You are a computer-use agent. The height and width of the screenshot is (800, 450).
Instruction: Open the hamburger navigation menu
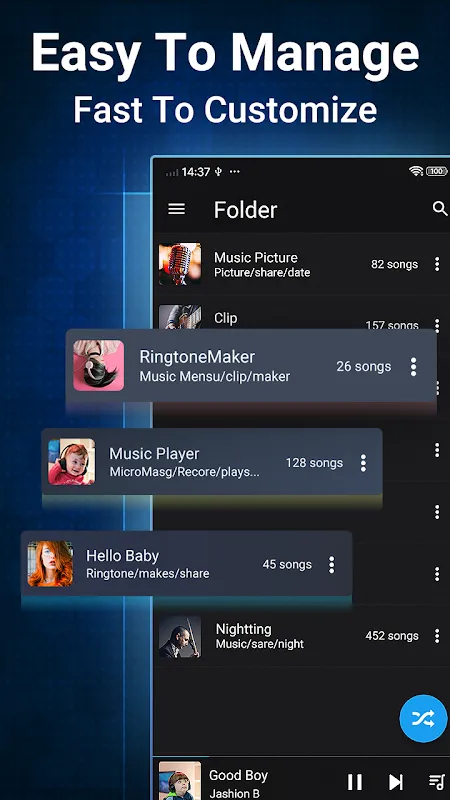point(177,209)
